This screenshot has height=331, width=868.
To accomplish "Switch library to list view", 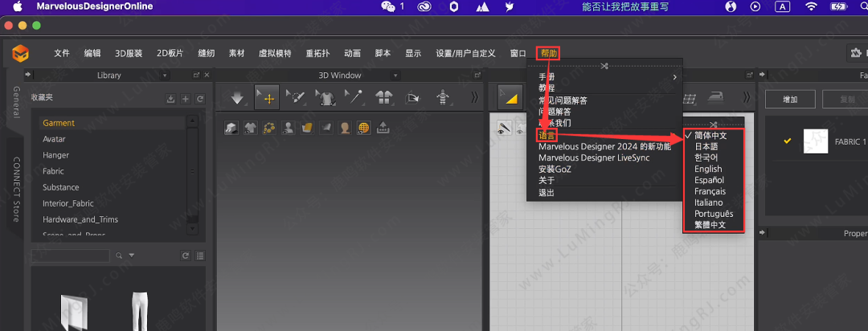I will click(x=200, y=255).
